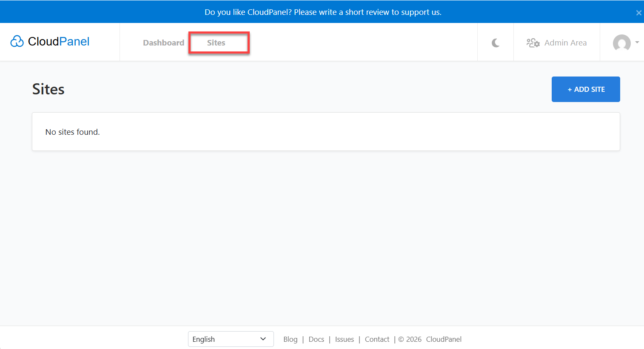
Task: Open the English language dropdown
Action: pyautogui.click(x=231, y=339)
